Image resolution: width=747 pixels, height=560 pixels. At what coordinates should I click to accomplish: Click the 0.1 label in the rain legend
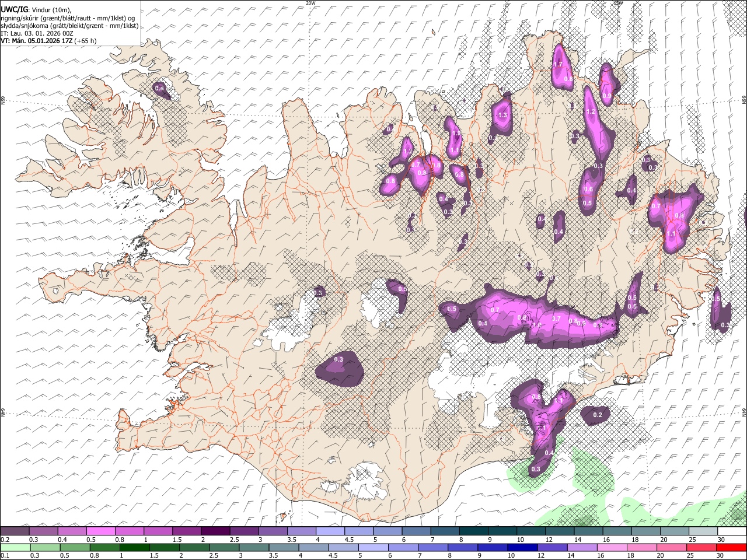point(5,555)
